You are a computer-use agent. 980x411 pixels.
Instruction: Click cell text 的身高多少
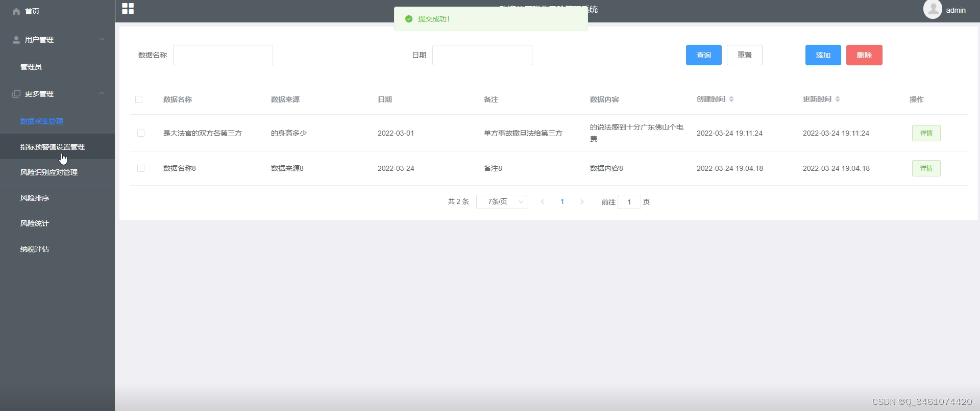pyautogui.click(x=289, y=133)
